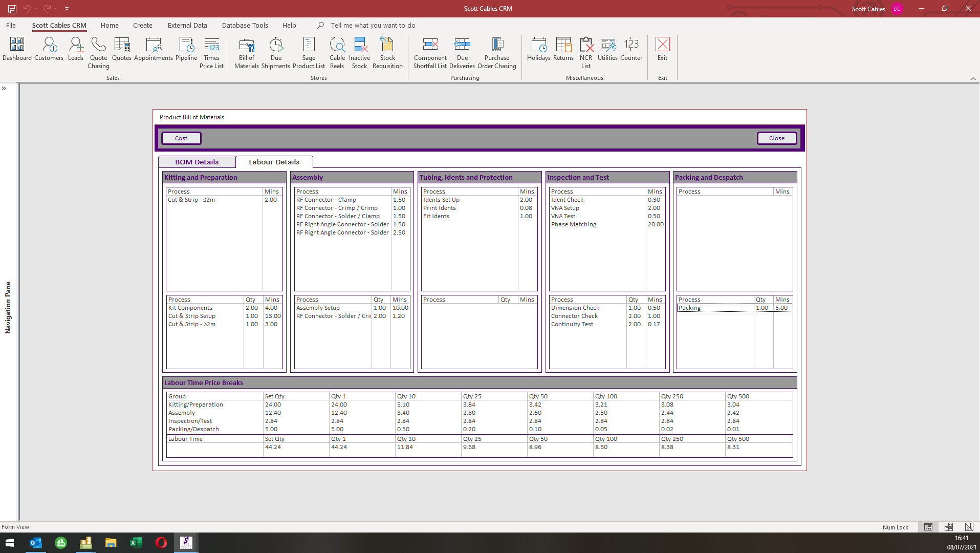Select the Idents Set Up row
This screenshot has height=553, width=980.
(x=479, y=200)
